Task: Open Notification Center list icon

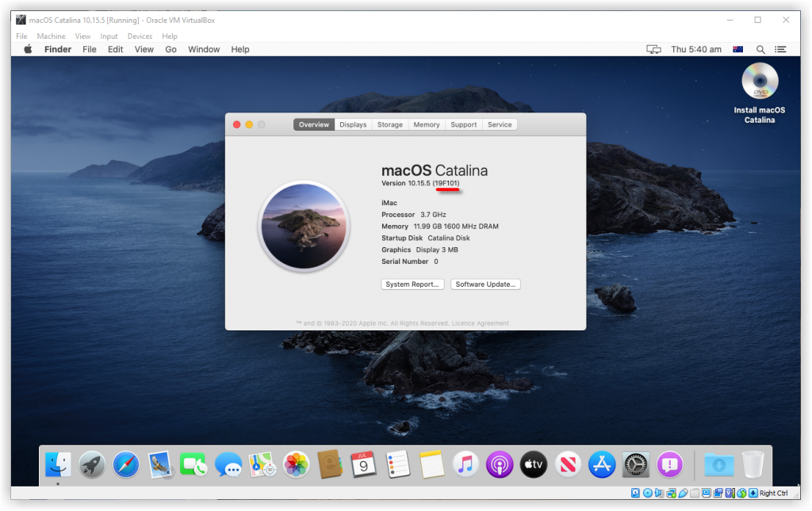Action: pyautogui.click(x=780, y=49)
